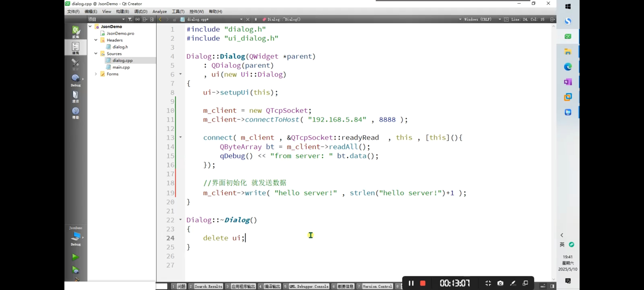Viewport: 644px width, 290px height.
Task: Click the filter tree icon
Action: click(130, 19)
